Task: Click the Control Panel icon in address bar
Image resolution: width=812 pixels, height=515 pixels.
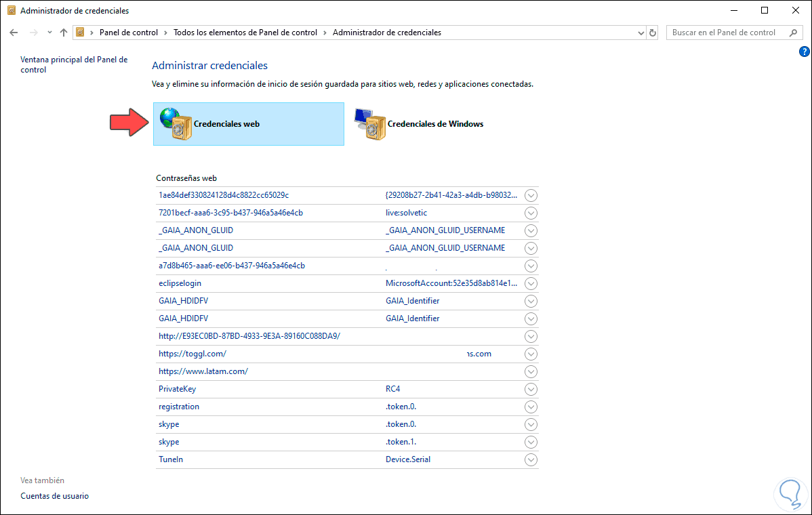Action: click(81, 33)
